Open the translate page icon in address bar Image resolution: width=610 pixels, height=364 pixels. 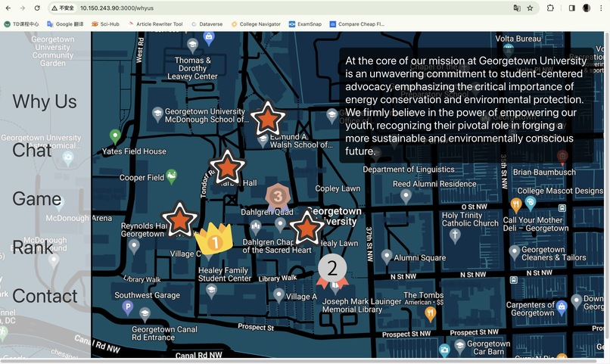coord(517,8)
